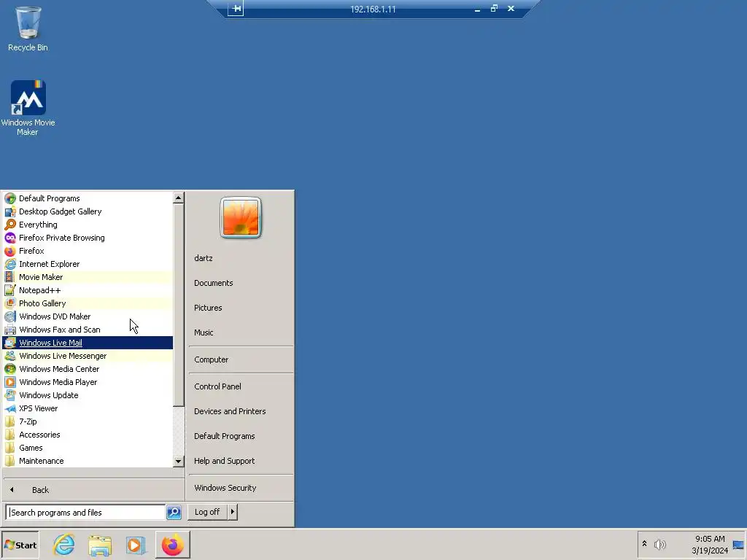Open Windows Security

(241, 488)
